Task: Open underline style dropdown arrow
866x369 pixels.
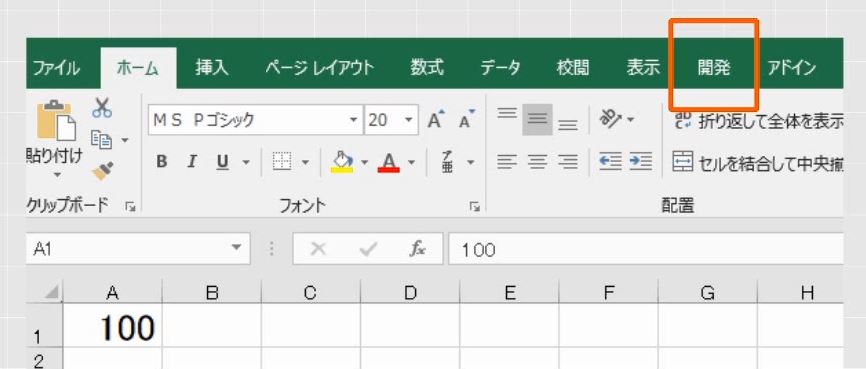Action: 246,162
